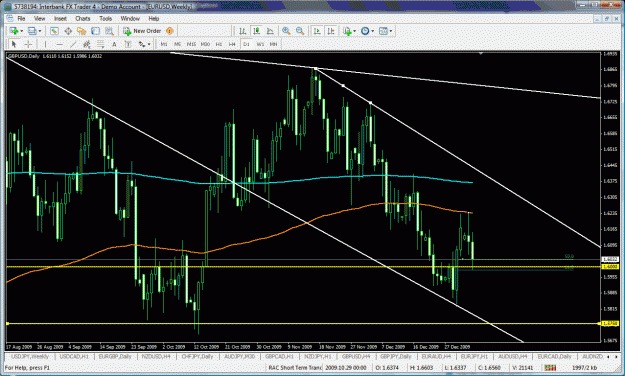
Task: Select the text label tool
Action: pos(128,44)
